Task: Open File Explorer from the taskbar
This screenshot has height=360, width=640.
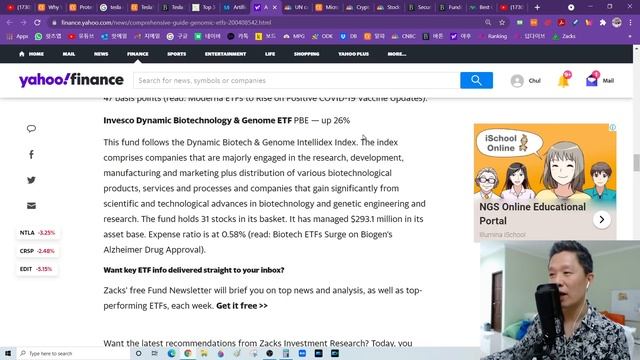Action: tap(204, 353)
